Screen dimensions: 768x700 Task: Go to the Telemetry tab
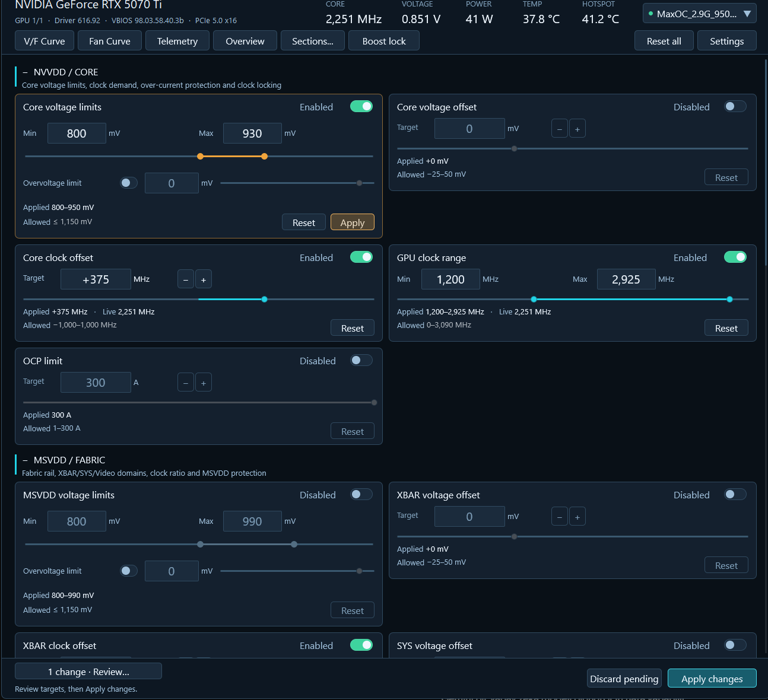pyautogui.click(x=177, y=41)
